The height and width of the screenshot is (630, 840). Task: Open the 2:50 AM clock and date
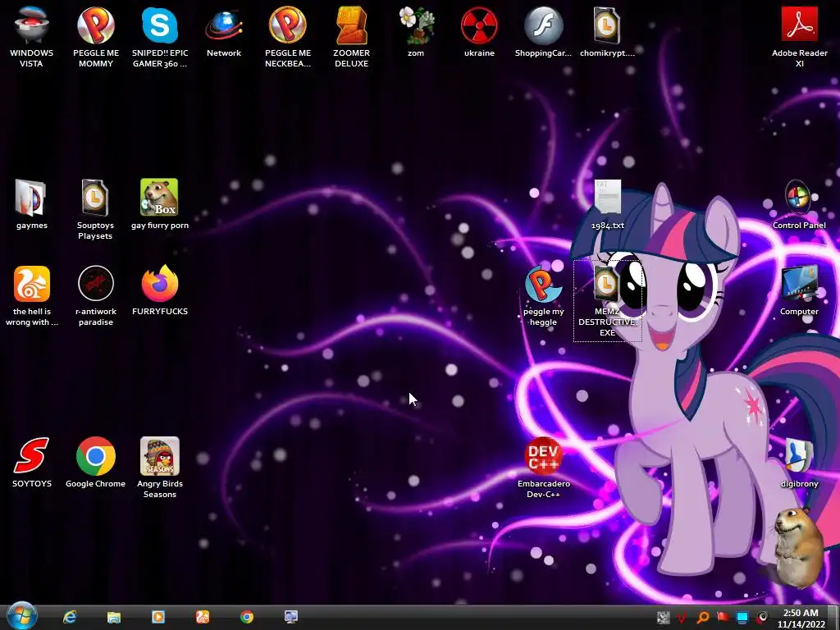801,619
